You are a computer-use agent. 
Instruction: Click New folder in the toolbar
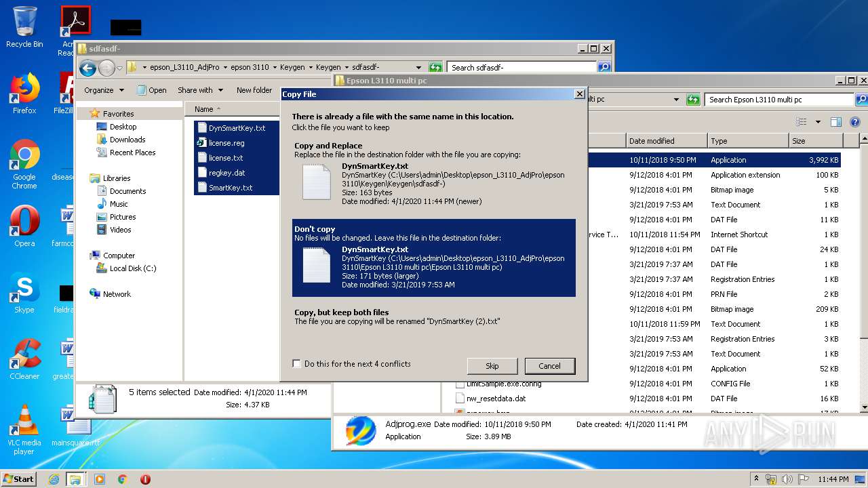254,90
